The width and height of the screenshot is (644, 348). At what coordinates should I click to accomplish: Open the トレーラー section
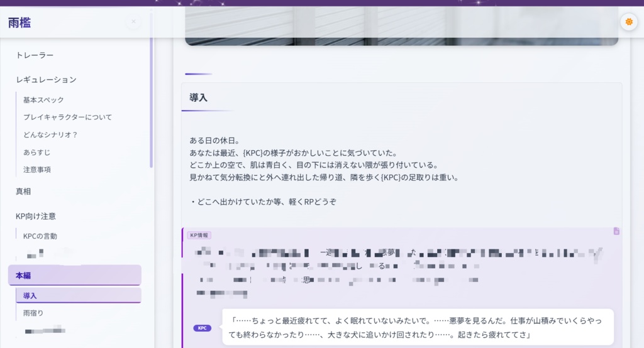(x=35, y=55)
